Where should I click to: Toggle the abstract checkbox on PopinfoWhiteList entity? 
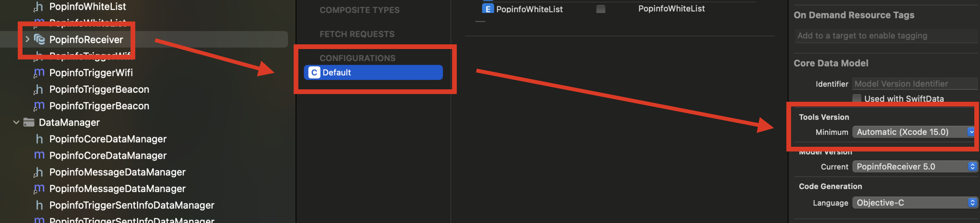(x=600, y=9)
